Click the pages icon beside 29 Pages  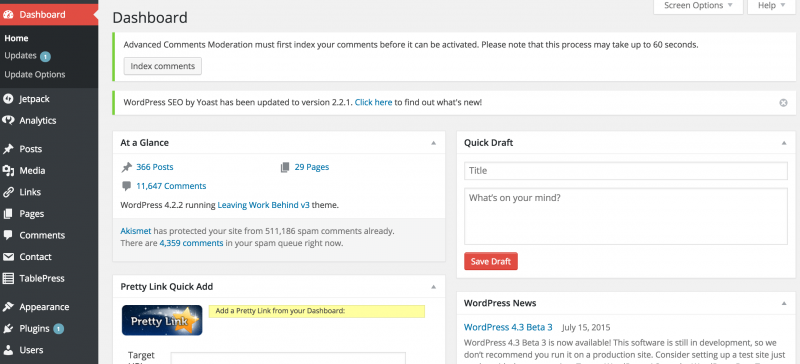(x=285, y=167)
